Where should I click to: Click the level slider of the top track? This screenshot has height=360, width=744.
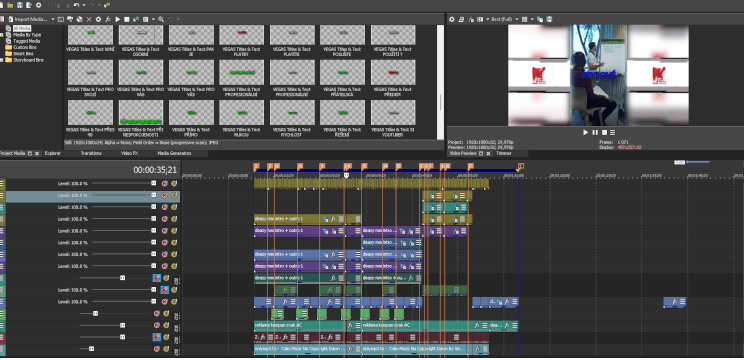pos(123,183)
